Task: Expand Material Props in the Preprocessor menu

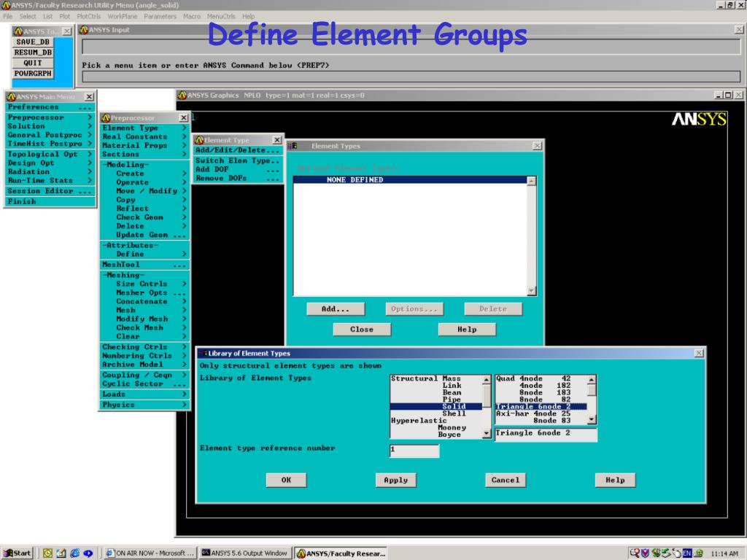Action: [x=144, y=145]
